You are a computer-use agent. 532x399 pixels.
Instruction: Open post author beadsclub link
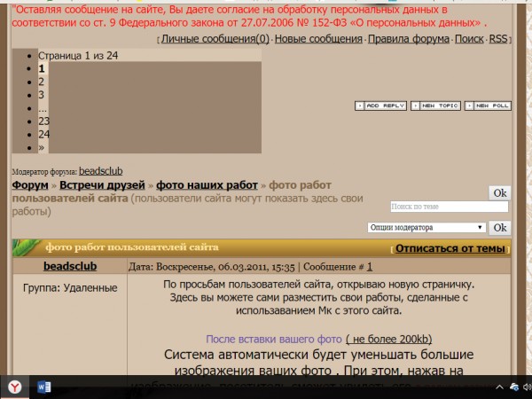(70, 266)
